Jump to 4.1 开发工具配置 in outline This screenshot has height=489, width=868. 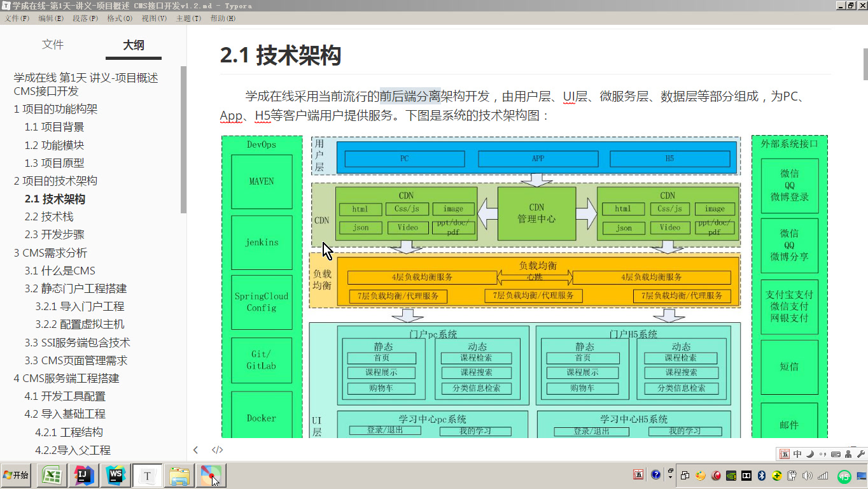(65, 395)
